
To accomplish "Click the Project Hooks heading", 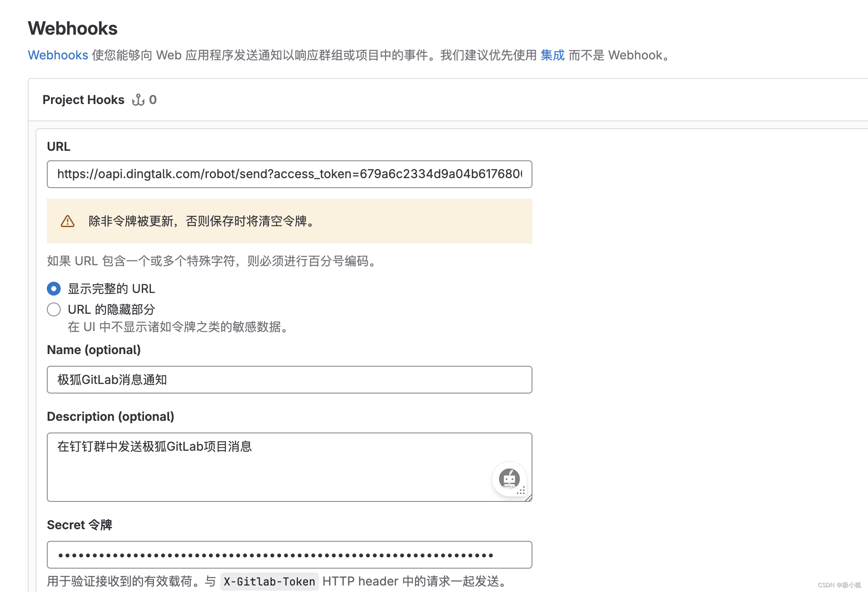I will point(83,100).
